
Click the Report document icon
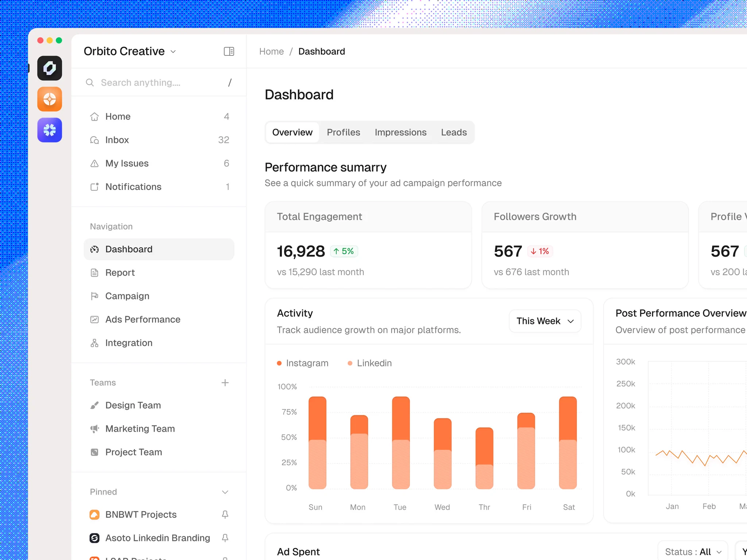(x=94, y=273)
